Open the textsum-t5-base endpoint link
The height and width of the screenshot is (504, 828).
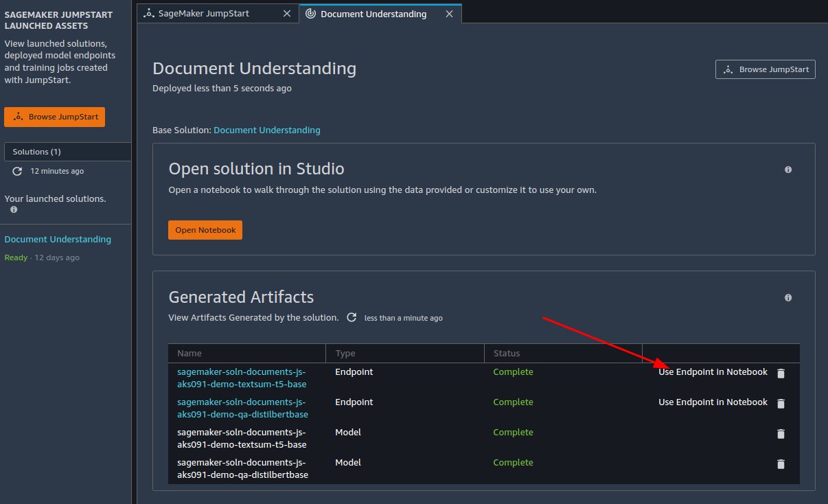click(242, 378)
